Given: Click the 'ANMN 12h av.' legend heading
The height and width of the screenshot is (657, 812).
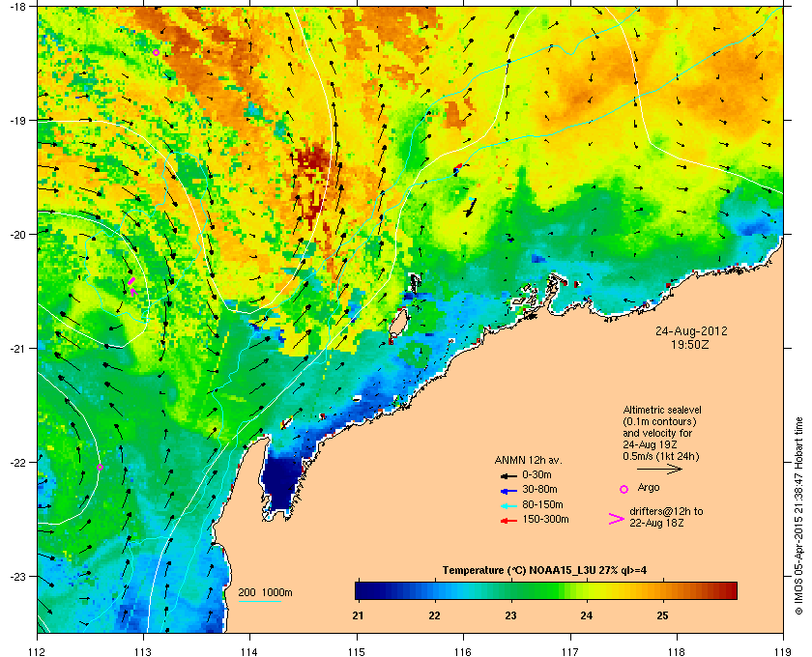Looking at the screenshot, I should [528, 460].
